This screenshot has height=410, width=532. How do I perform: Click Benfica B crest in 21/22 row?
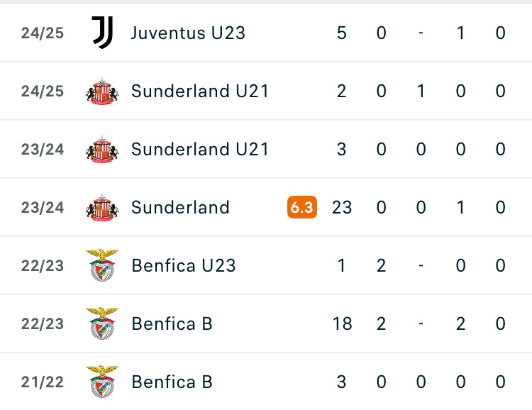[x=102, y=382]
